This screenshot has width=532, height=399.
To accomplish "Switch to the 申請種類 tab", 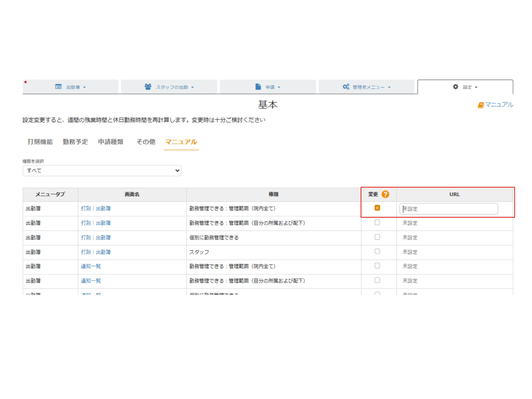I will point(111,142).
